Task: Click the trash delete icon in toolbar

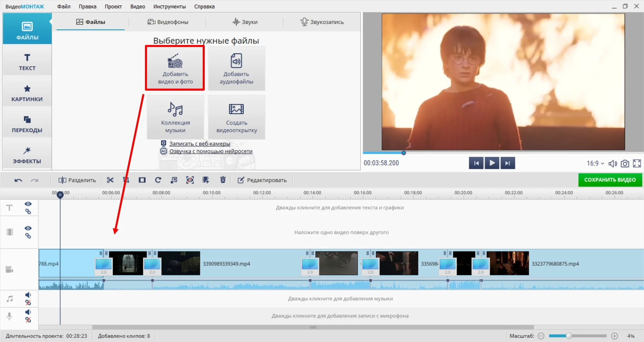Action: click(x=223, y=180)
